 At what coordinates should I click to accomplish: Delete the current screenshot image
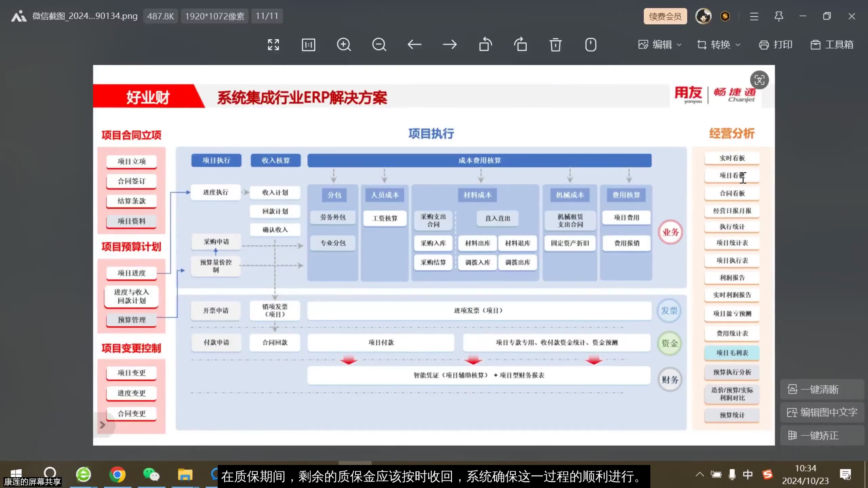[x=555, y=44]
